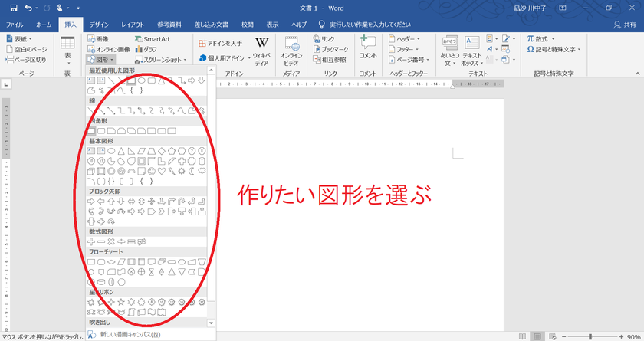Choose the five-point star shape

121,302
